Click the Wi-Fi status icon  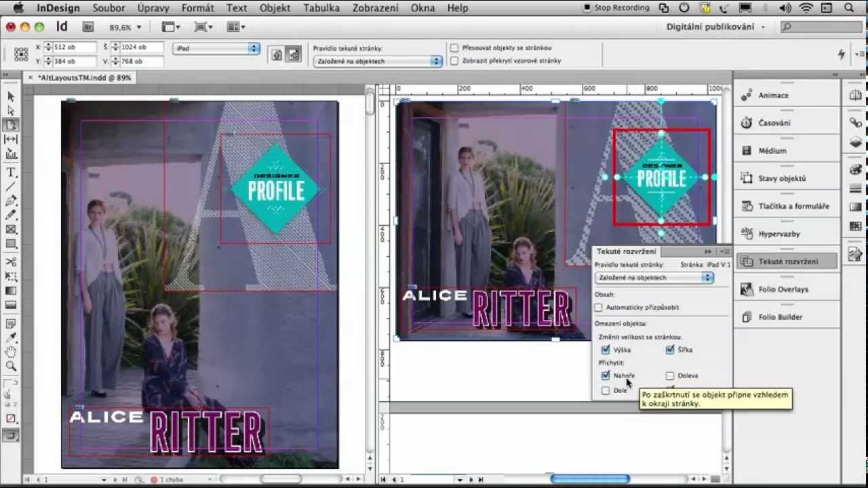click(x=806, y=8)
